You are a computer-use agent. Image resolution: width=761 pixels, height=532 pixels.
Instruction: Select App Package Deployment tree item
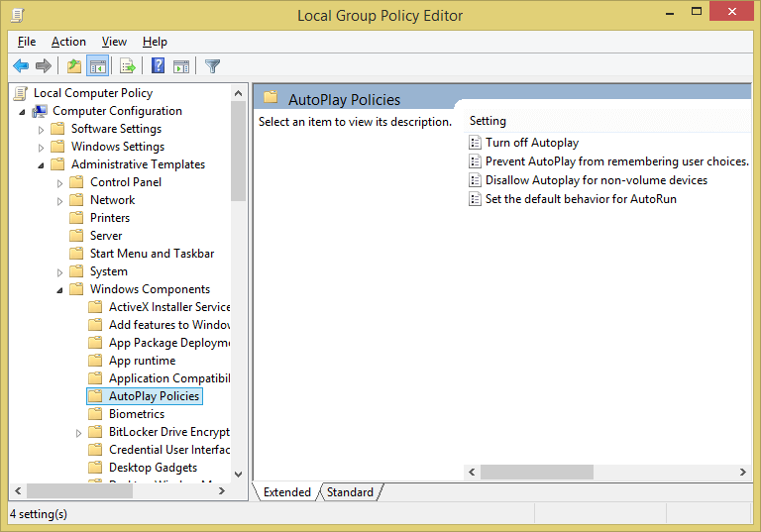[x=169, y=343]
